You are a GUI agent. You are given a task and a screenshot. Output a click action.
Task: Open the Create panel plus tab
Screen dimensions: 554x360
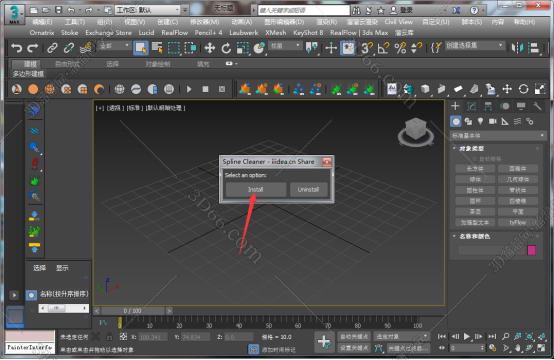(455, 106)
